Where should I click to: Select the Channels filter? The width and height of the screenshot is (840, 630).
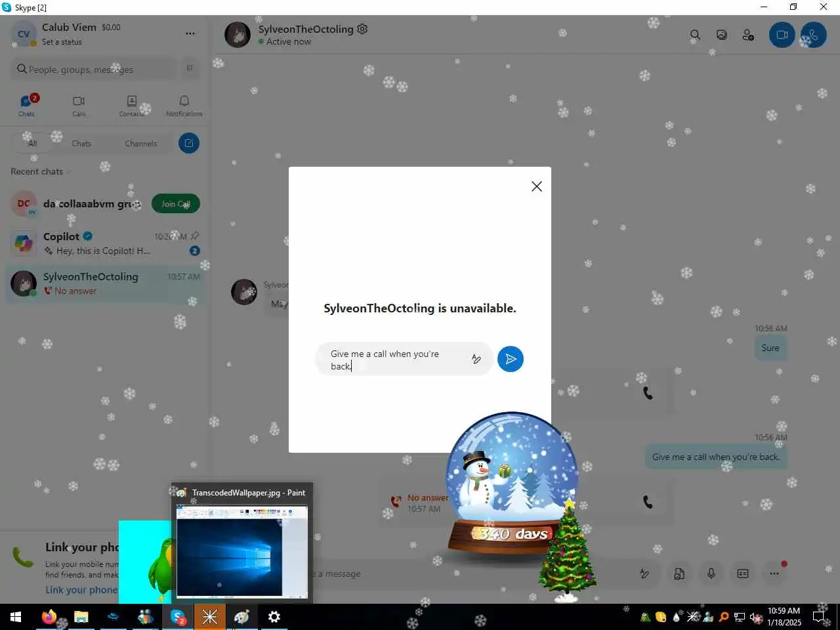point(141,143)
